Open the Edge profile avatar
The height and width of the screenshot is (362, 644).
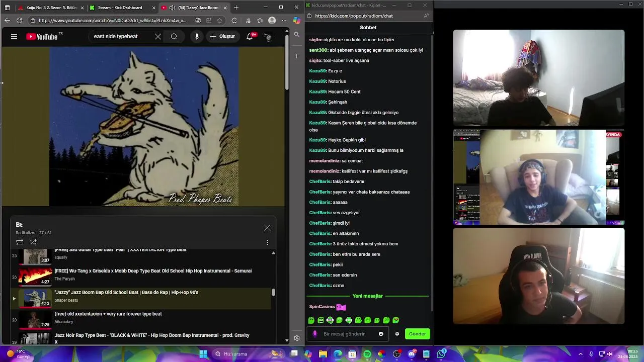click(272, 21)
